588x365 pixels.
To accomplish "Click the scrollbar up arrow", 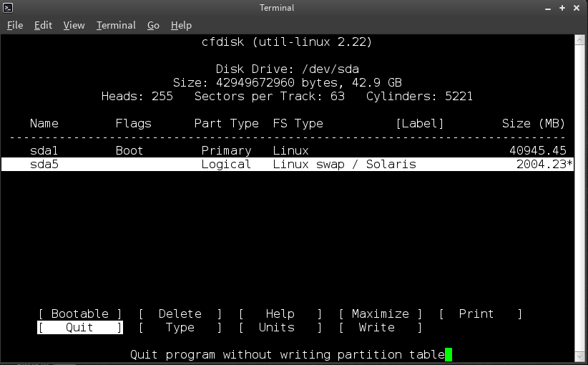I will tap(579, 39).
